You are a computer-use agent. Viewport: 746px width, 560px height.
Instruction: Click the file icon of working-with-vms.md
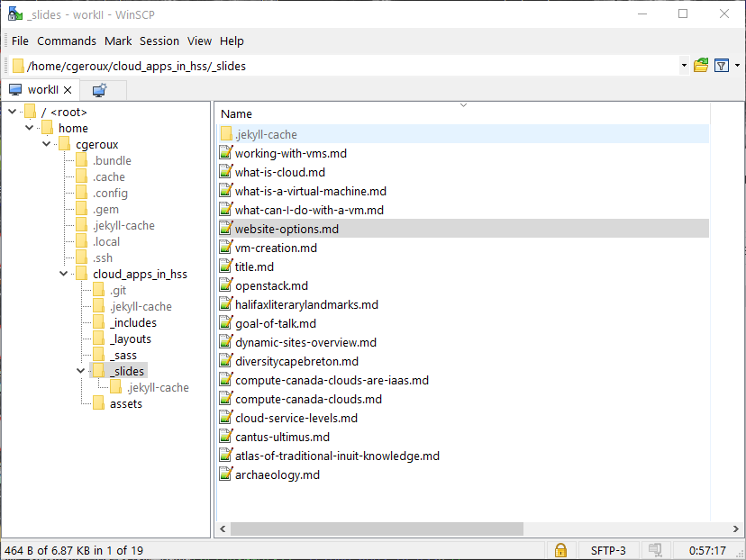pos(225,152)
